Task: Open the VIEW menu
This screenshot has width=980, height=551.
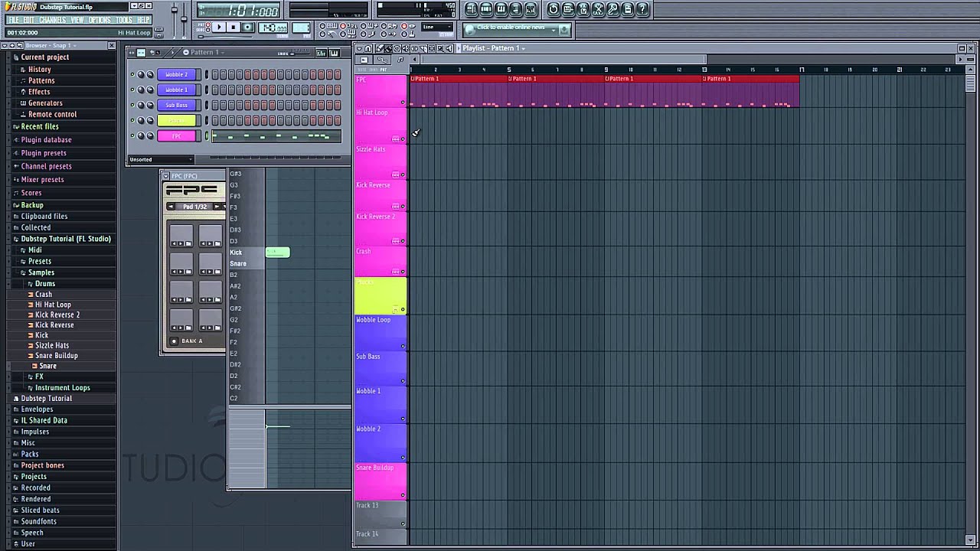Action: (x=77, y=20)
